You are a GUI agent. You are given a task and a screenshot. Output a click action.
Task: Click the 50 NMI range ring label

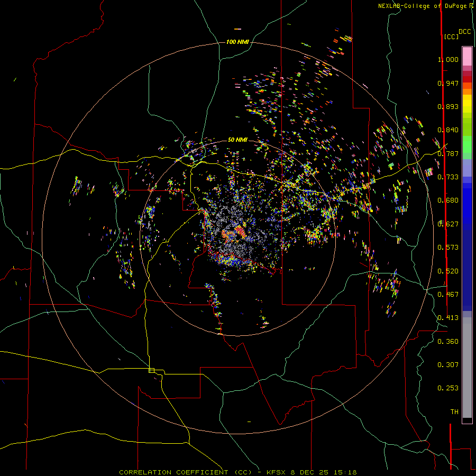pos(237,140)
